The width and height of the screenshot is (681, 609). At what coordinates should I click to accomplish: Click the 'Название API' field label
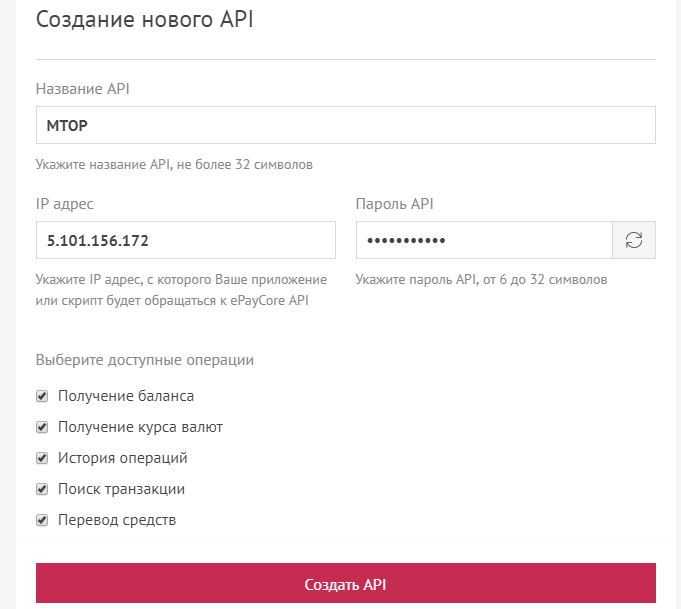[83, 89]
